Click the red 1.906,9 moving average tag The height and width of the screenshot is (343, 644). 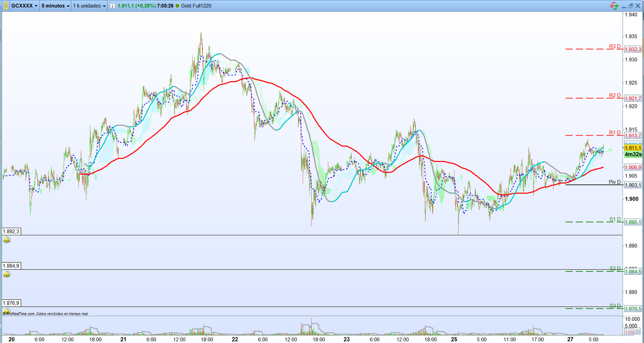coord(633,167)
